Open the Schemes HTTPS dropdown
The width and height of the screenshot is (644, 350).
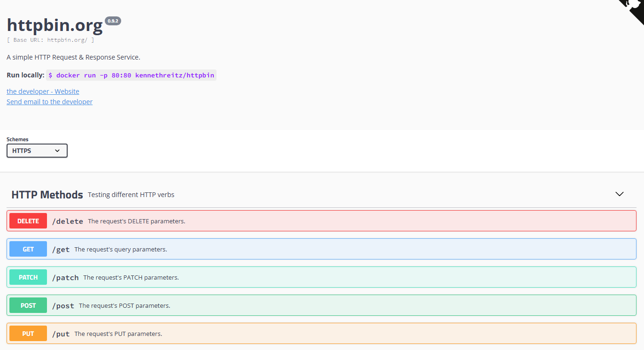coord(37,151)
